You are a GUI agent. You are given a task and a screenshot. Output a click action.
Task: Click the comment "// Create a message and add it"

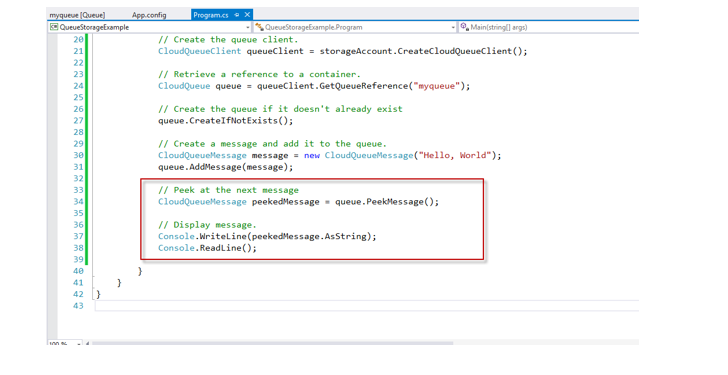click(x=272, y=144)
